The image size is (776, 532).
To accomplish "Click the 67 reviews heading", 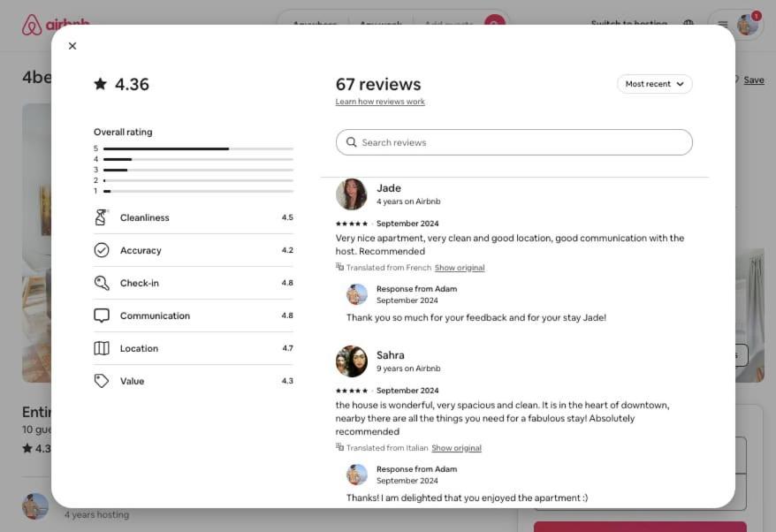I will click(378, 84).
